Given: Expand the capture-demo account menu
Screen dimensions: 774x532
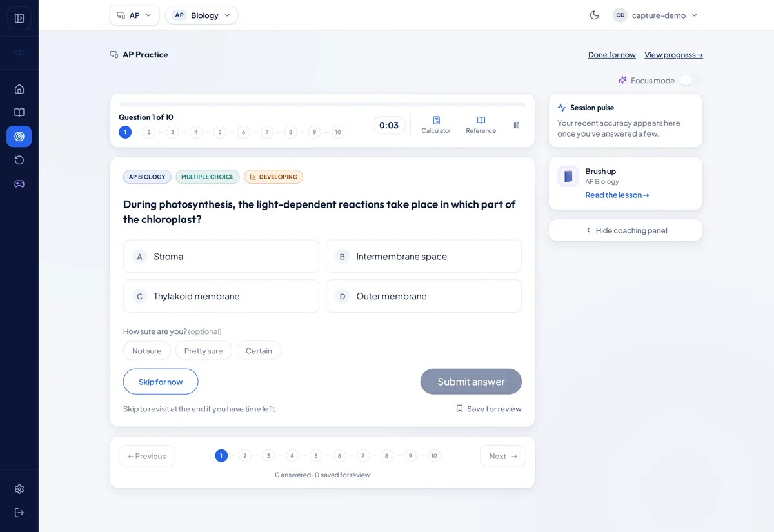Looking at the screenshot, I should click(656, 15).
